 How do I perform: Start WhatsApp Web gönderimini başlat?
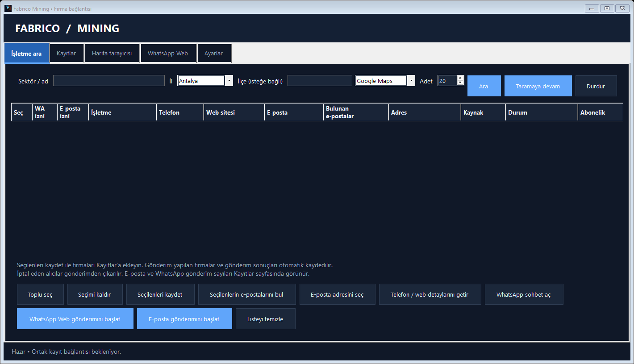coord(75,319)
